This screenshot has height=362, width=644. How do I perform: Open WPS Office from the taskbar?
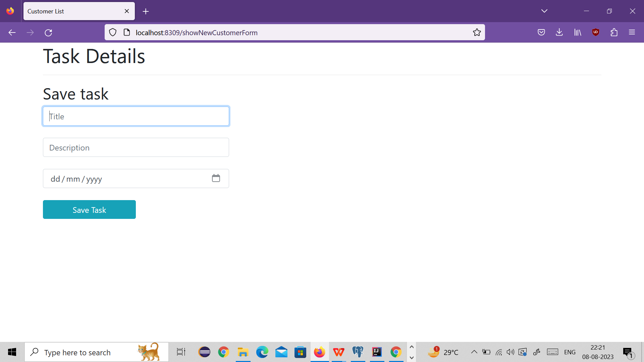pyautogui.click(x=339, y=352)
